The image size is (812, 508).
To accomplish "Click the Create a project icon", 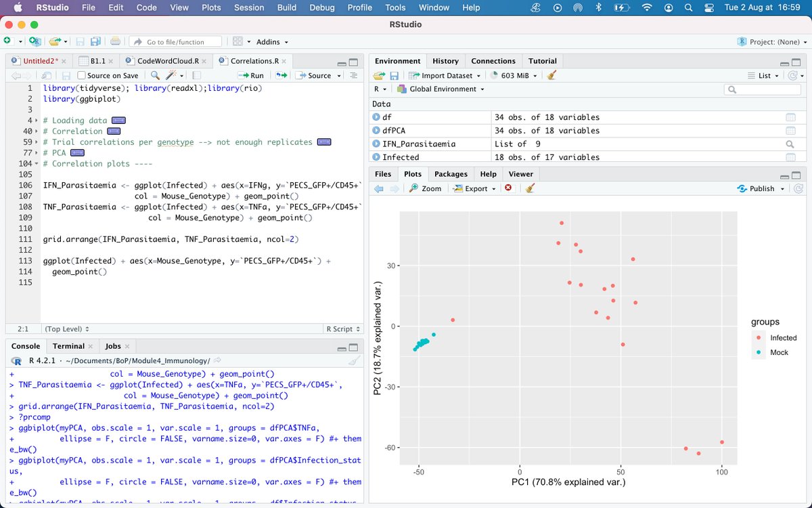I will coord(35,41).
